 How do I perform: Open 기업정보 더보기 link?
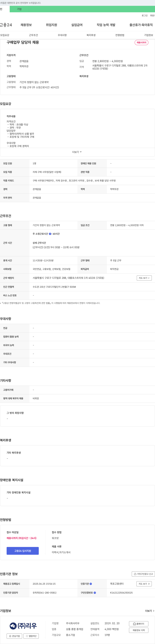[150, 611]
